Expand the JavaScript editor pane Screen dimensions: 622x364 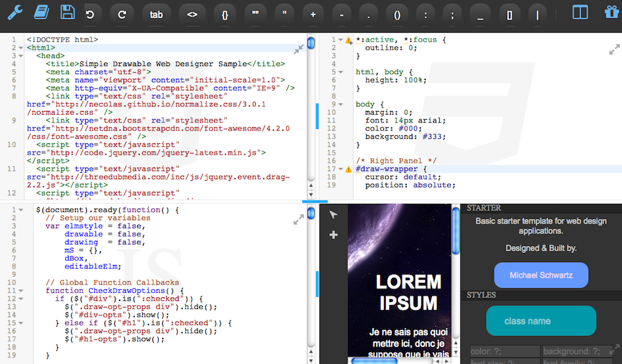coord(297,220)
